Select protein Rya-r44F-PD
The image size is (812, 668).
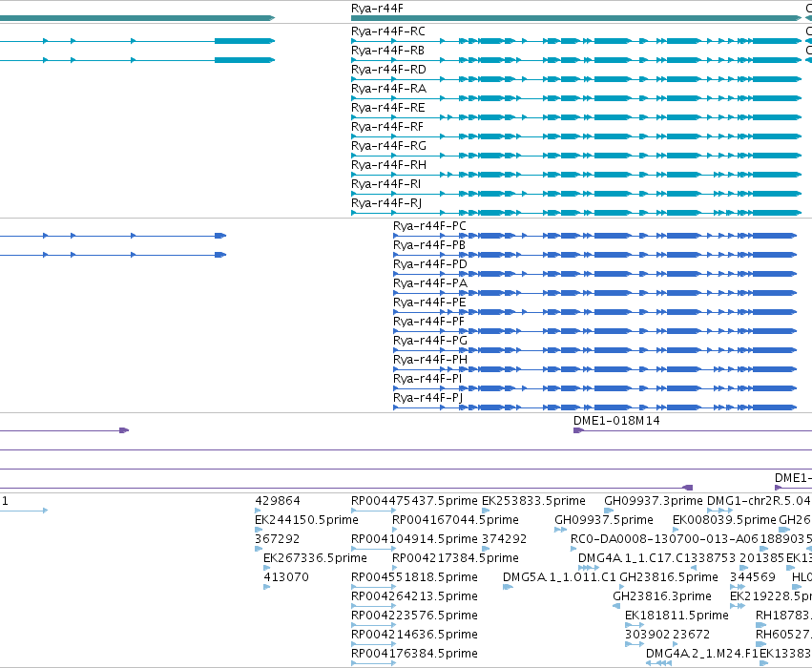[x=429, y=265]
